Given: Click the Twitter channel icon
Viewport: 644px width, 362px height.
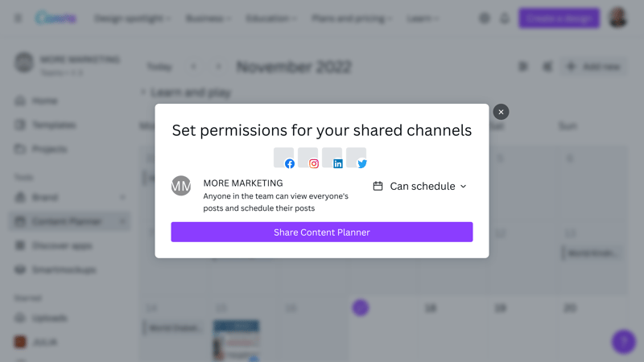Looking at the screenshot, I should coord(357,158).
